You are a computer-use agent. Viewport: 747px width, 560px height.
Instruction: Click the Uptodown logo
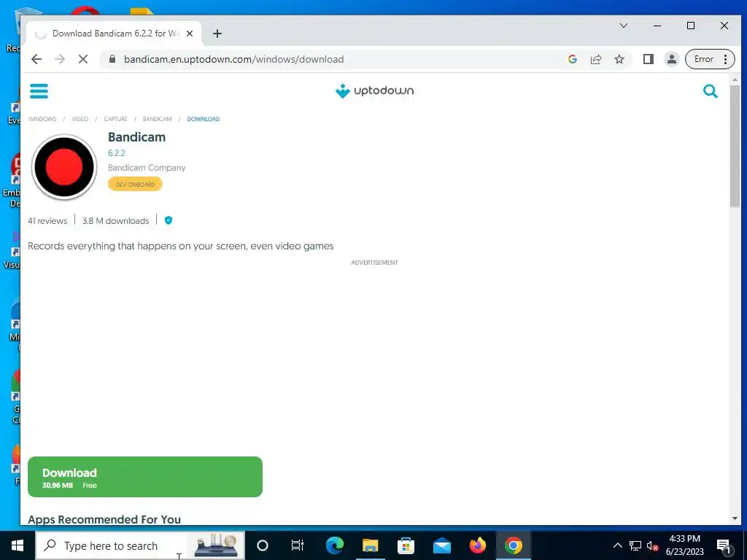tap(374, 90)
